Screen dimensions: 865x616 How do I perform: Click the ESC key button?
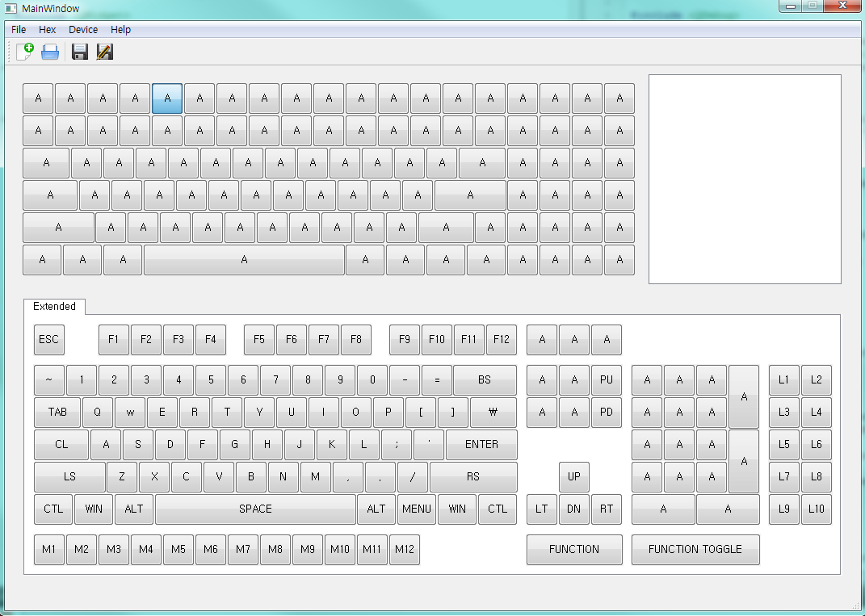pyautogui.click(x=49, y=340)
